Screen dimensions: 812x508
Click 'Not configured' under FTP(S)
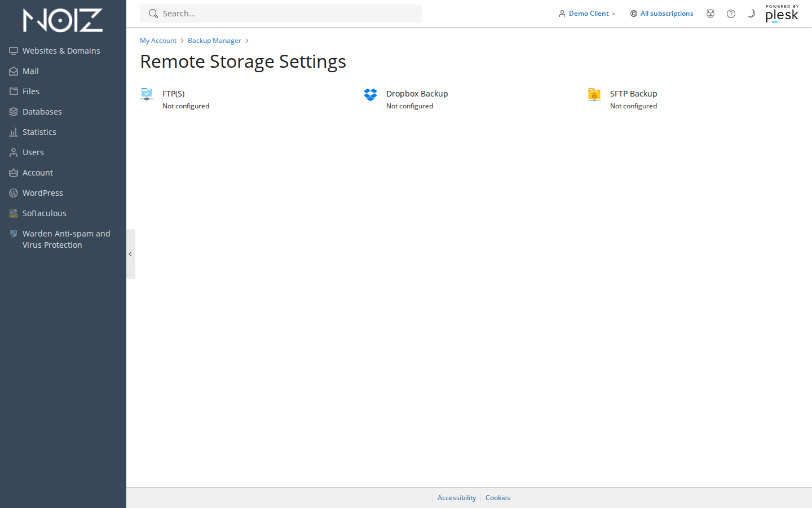(186, 106)
